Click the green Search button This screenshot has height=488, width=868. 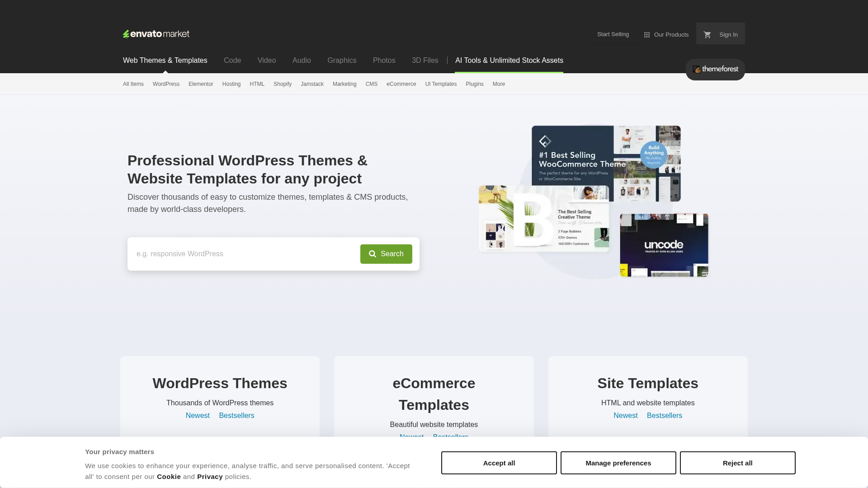coord(386,254)
